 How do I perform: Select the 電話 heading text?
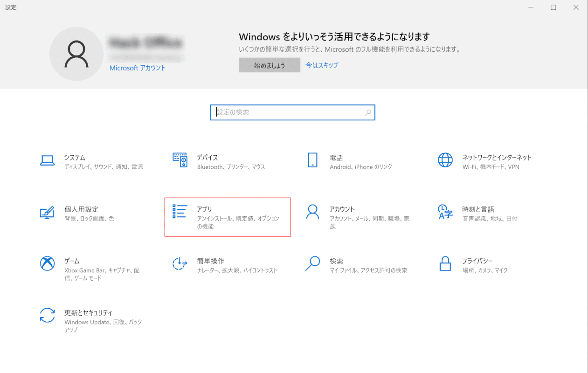pos(336,158)
